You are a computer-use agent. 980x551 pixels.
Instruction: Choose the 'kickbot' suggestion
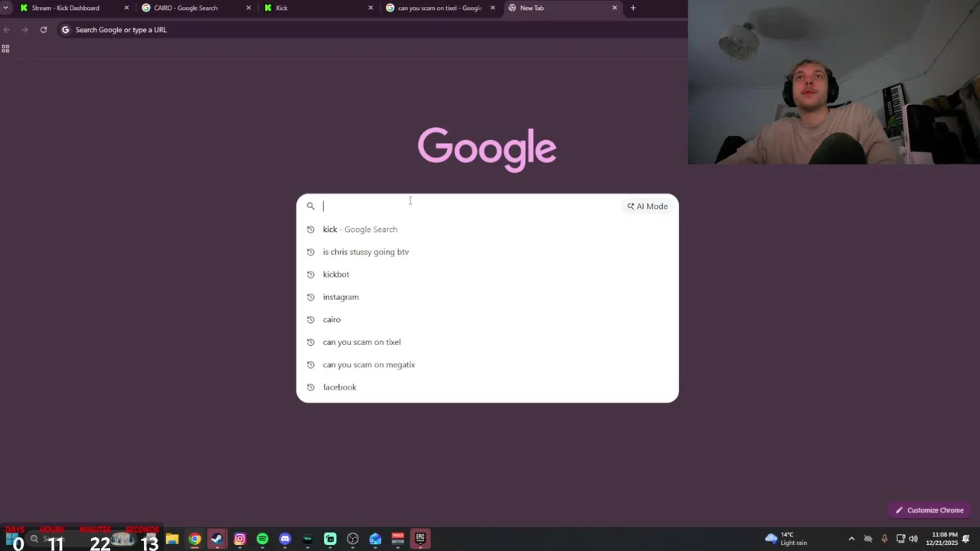(487, 275)
